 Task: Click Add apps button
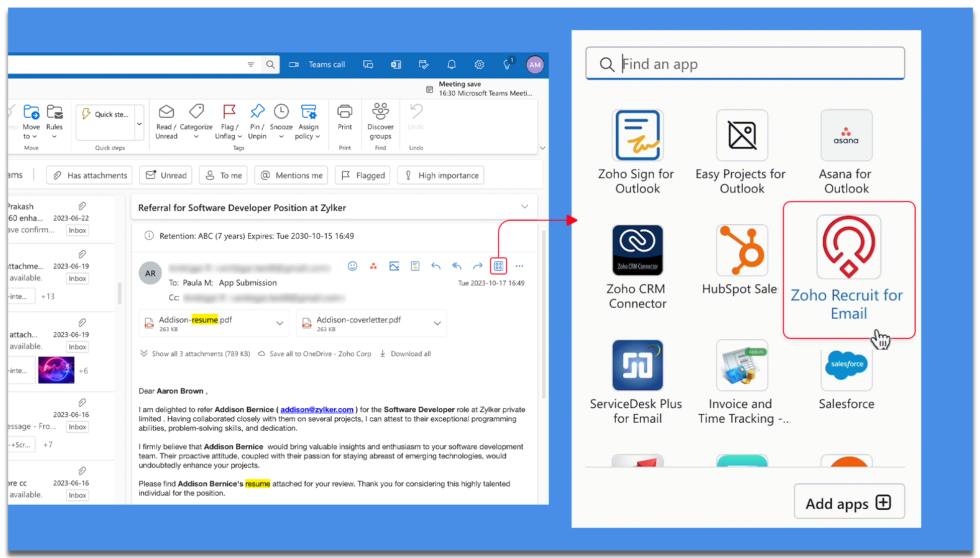849,502
